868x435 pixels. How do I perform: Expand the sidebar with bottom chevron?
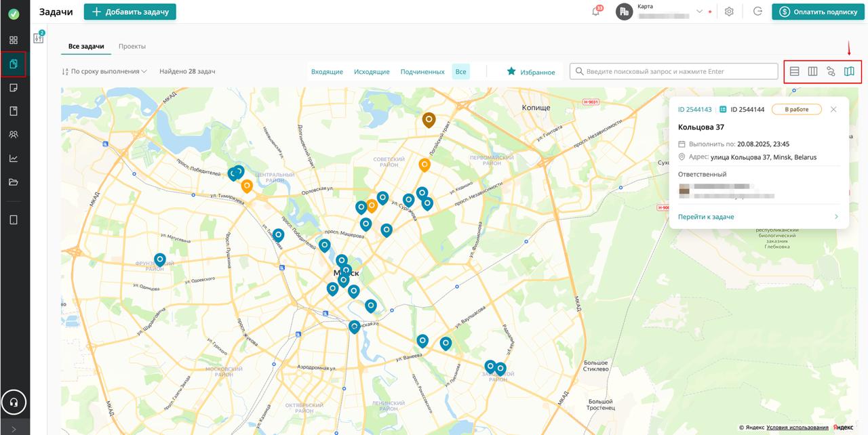coord(14,429)
